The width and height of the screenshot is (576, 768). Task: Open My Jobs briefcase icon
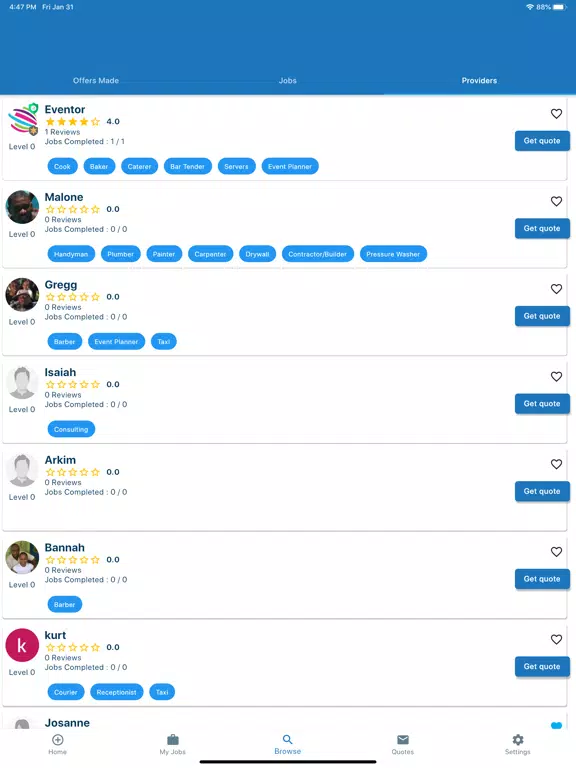[173, 740]
